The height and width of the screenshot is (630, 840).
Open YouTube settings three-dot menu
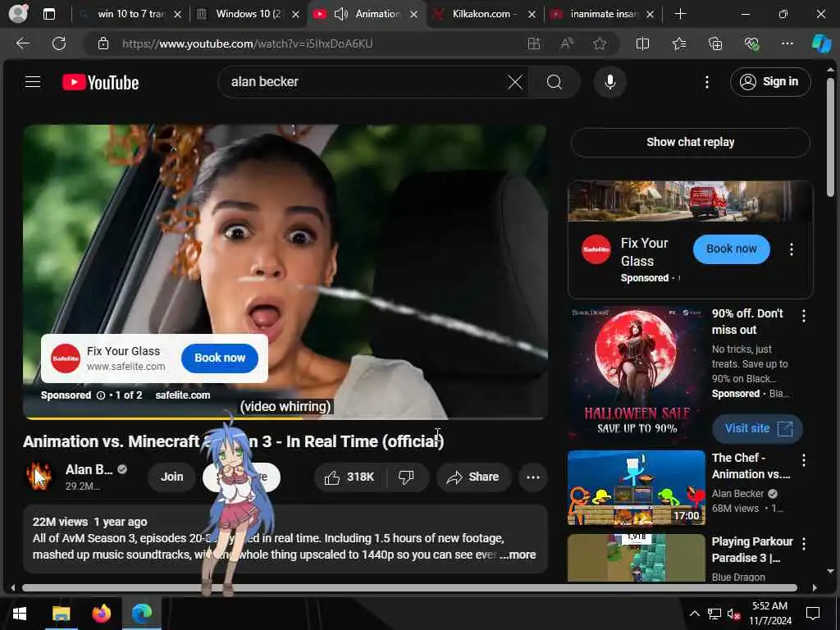point(706,82)
